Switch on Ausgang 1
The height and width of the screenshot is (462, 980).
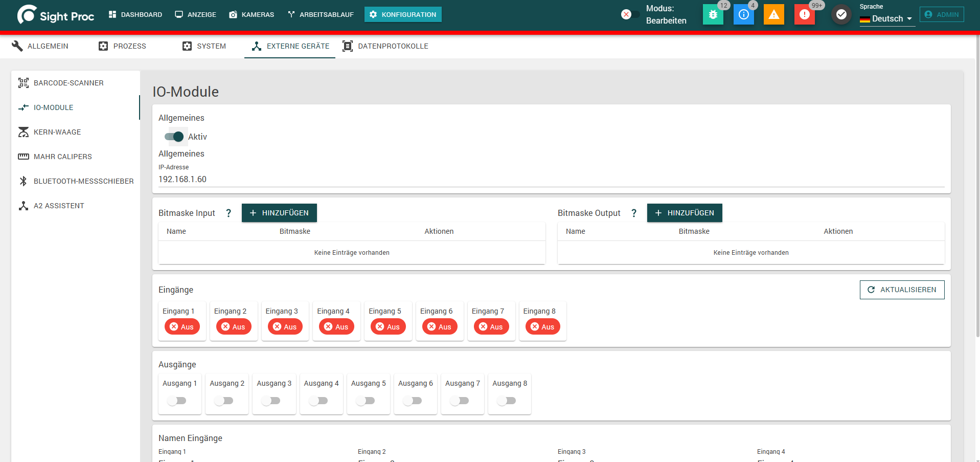tap(177, 401)
